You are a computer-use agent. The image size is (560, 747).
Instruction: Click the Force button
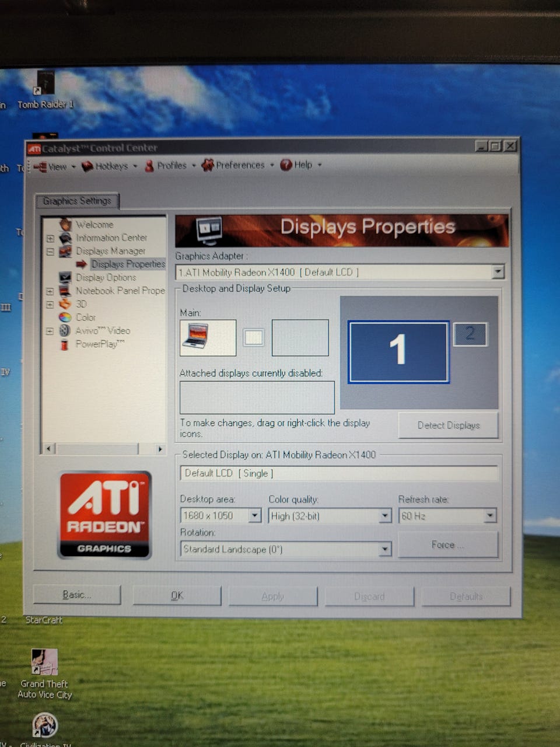[448, 544]
